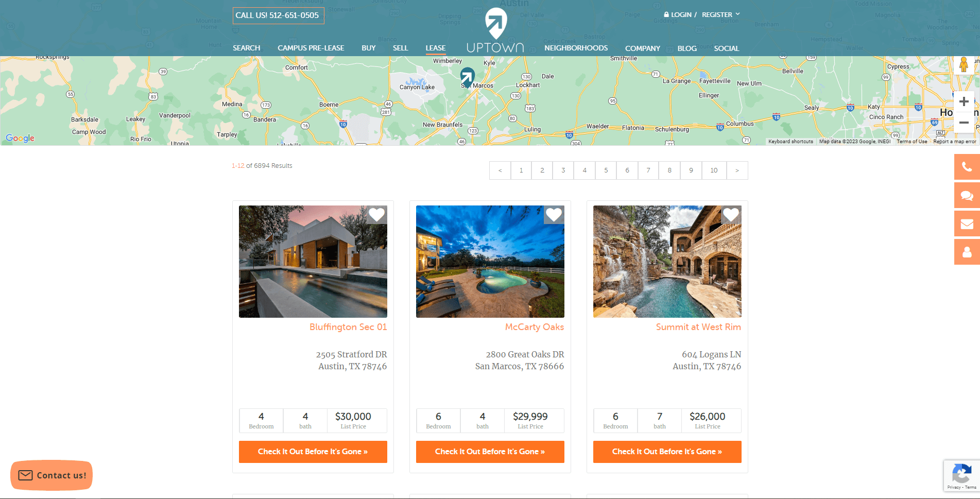Screen dimensions: 980x499
Task: Check out the McCarty Oaks listing button
Action: click(490, 452)
